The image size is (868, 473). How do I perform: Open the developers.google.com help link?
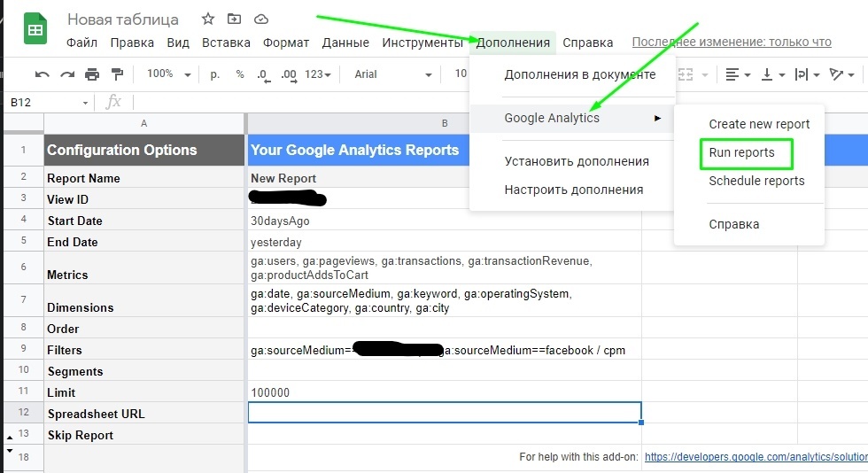756,456
